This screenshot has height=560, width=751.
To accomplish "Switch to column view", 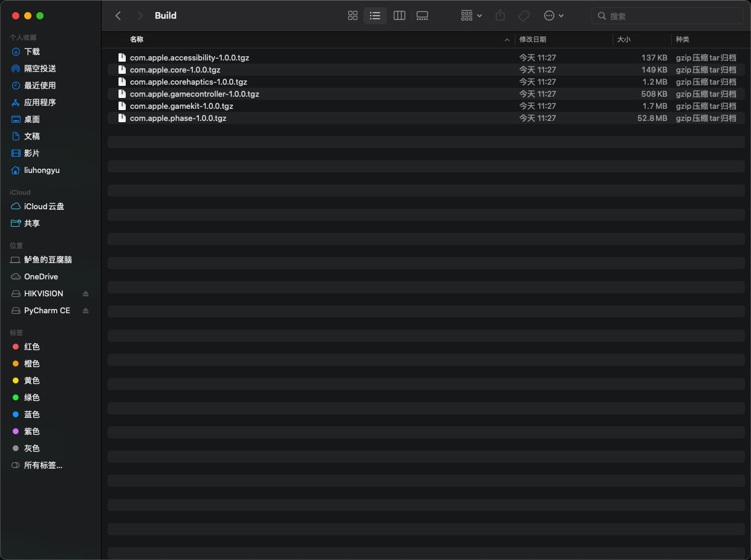I will click(x=399, y=16).
